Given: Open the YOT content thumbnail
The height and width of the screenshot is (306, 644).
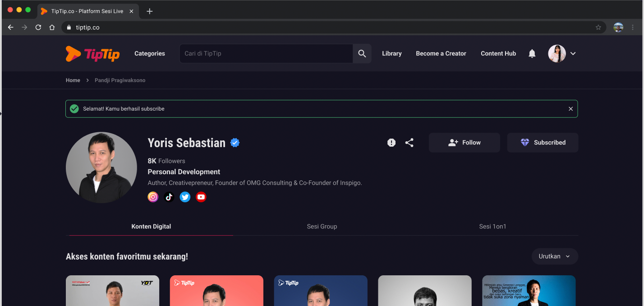Looking at the screenshot, I should 112,291.
